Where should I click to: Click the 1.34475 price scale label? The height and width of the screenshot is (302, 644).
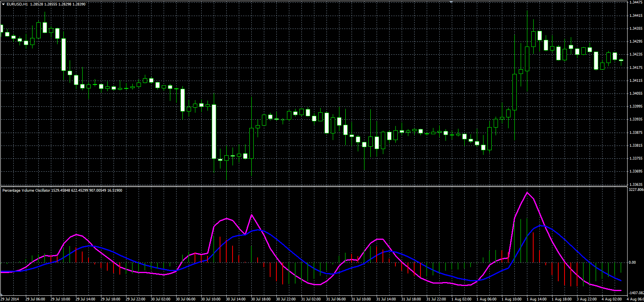click(x=636, y=2)
